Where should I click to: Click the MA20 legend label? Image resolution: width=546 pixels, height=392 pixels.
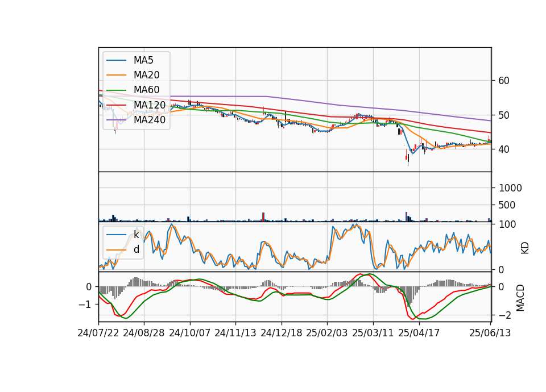(146, 75)
